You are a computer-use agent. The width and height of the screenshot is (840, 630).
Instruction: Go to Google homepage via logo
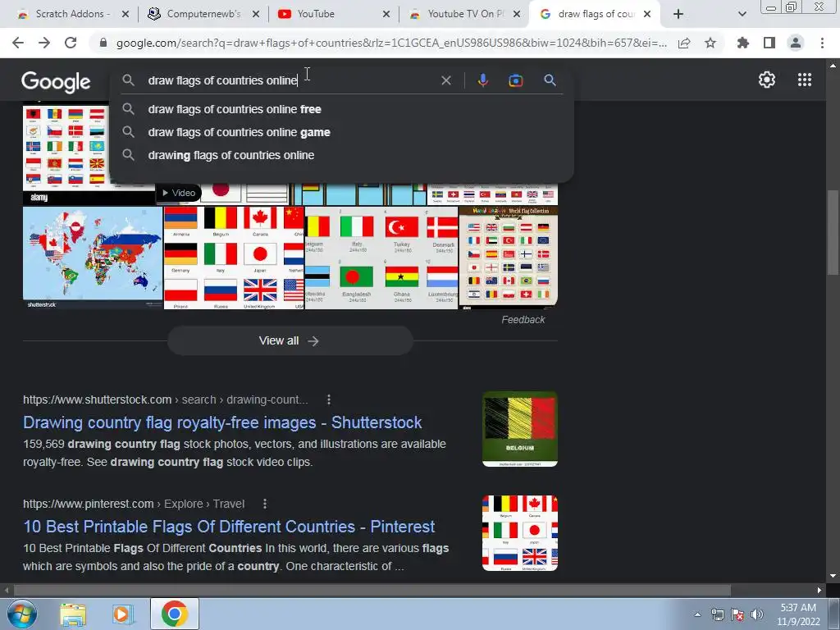click(x=56, y=81)
